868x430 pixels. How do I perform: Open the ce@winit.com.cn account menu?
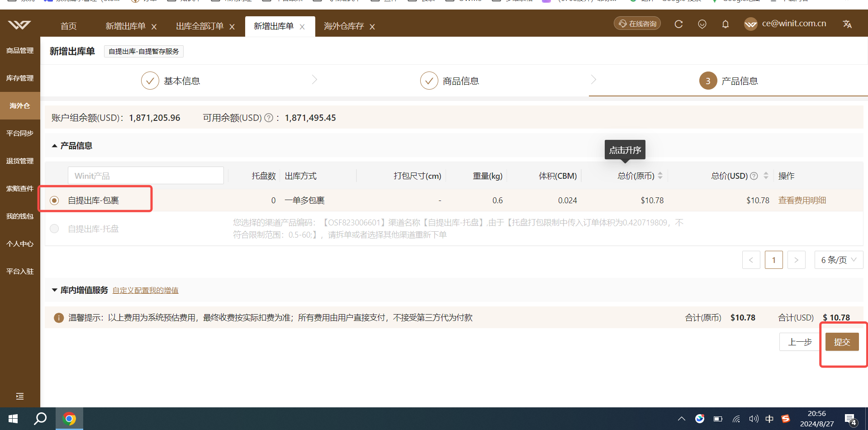pos(785,24)
